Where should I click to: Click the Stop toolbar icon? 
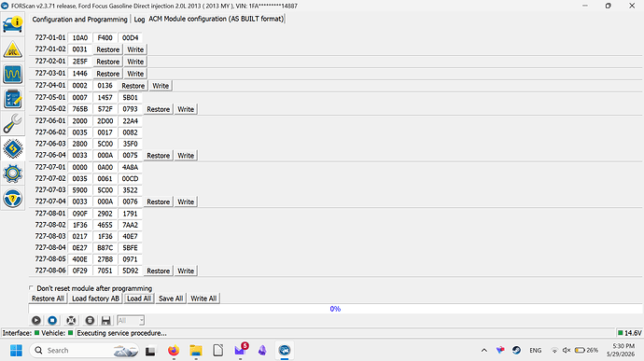(x=52, y=320)
